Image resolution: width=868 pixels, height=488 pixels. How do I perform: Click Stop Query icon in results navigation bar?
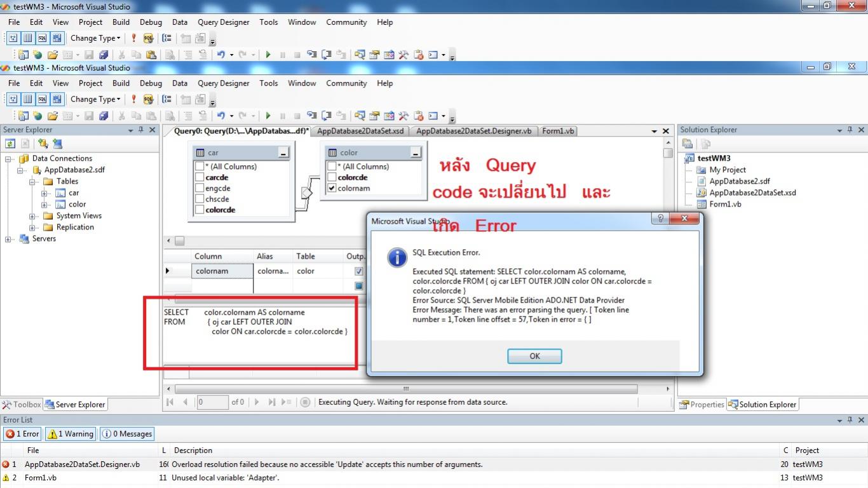coord(305,402)
